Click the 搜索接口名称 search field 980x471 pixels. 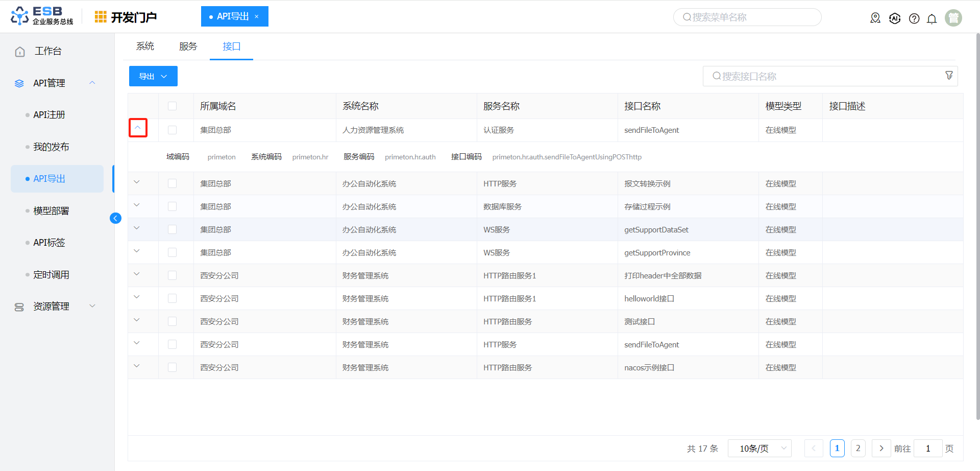[822, 76]
